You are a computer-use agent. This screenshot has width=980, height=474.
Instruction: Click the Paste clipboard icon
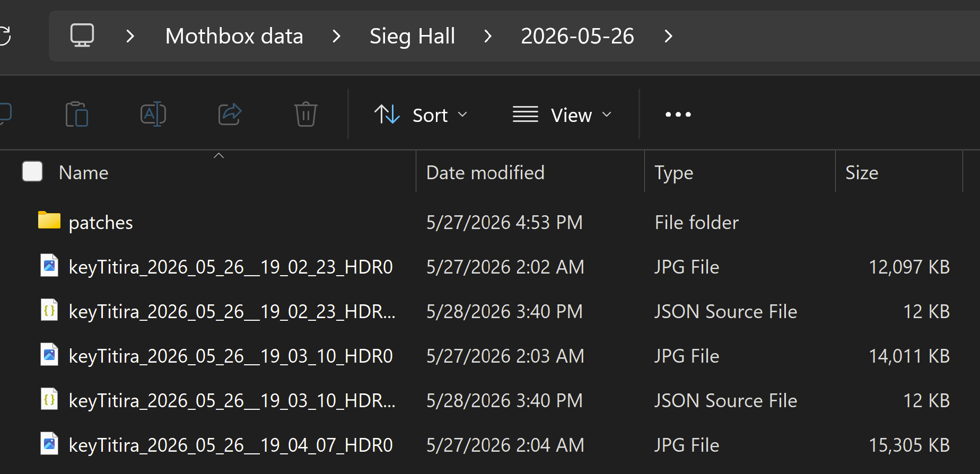(x=77, y=114)
